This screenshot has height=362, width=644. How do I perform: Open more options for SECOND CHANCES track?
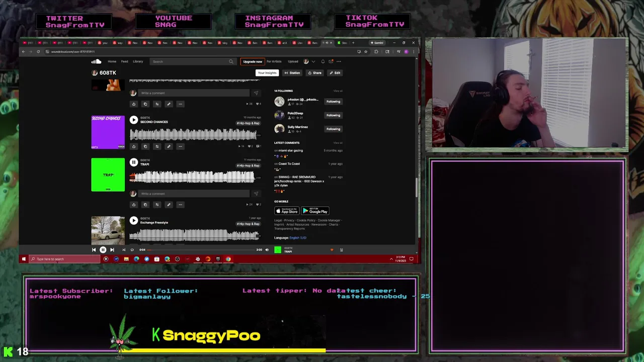(180, 146)
